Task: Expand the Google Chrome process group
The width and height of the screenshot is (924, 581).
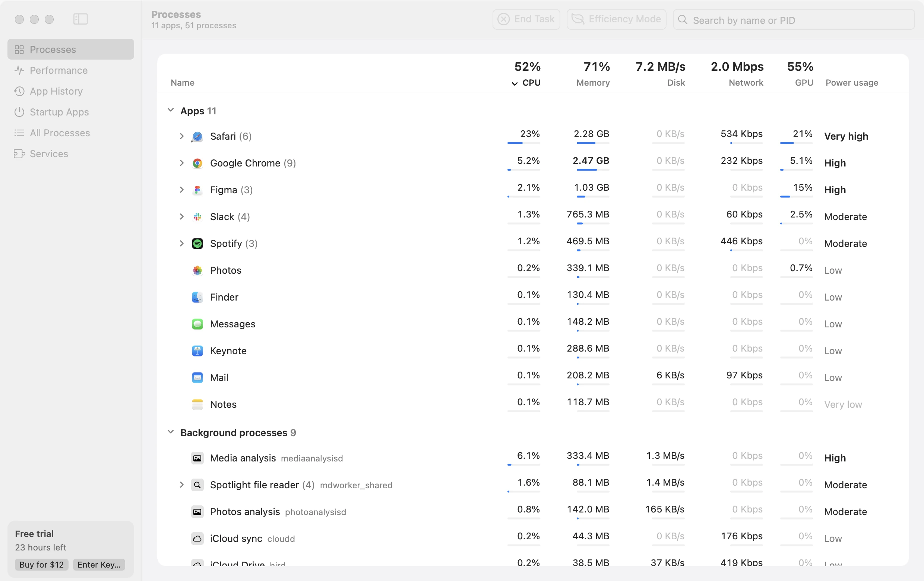Action: coord(181,163)
